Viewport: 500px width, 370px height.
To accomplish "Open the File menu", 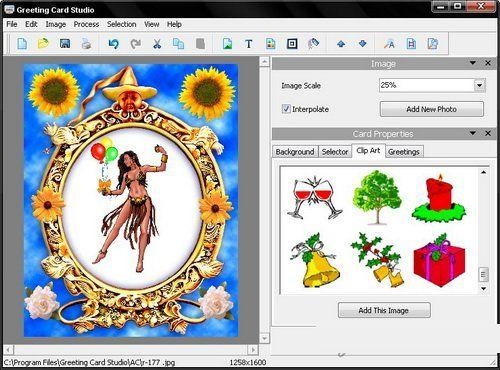I will pyautogui.click(x=12, y=24).
